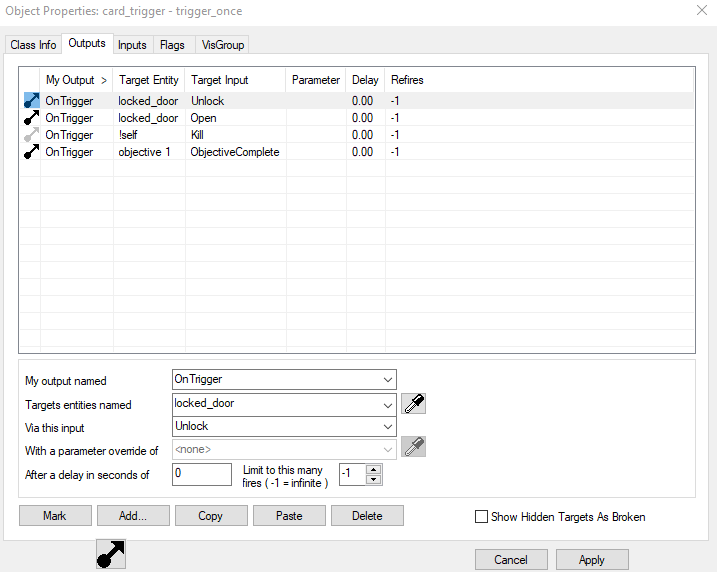717x572 pixels.
Task: Open the parameter override dropdown
Action: coord(387,449)
